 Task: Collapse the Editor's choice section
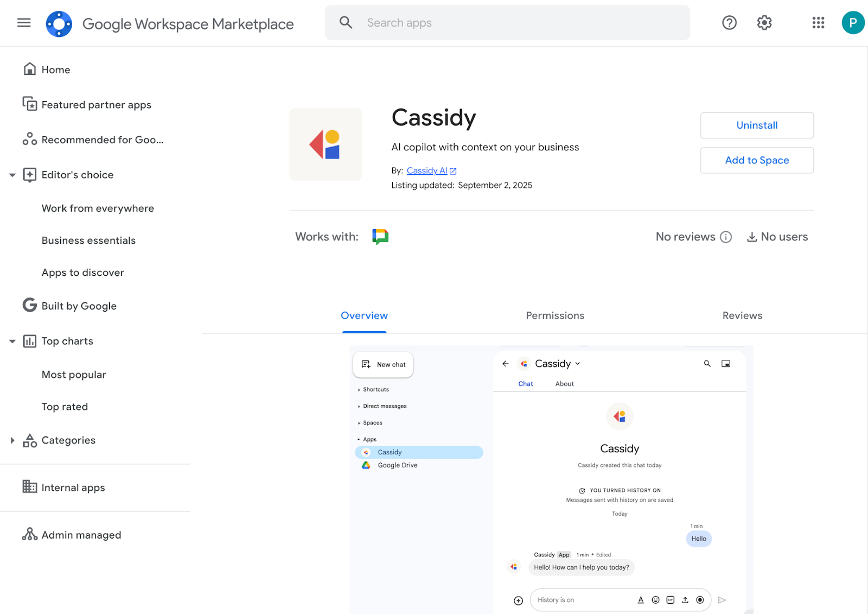(x=12, y=174)
